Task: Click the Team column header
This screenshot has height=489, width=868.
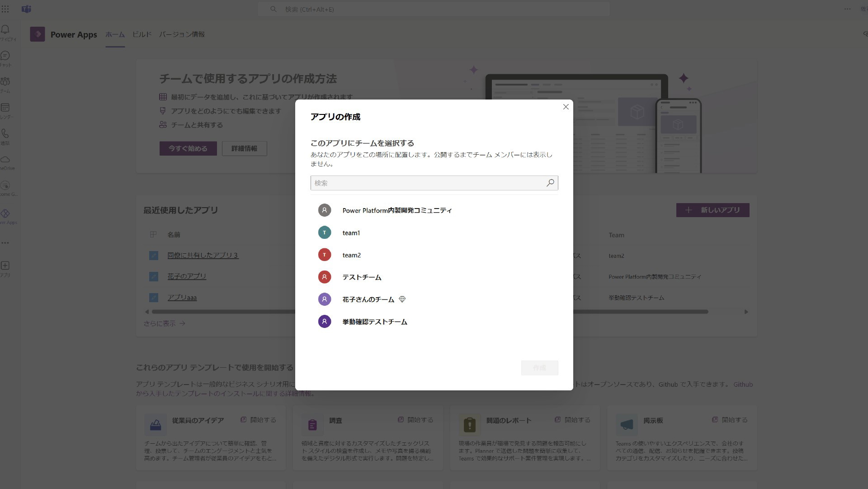Action: click(616, 235)
